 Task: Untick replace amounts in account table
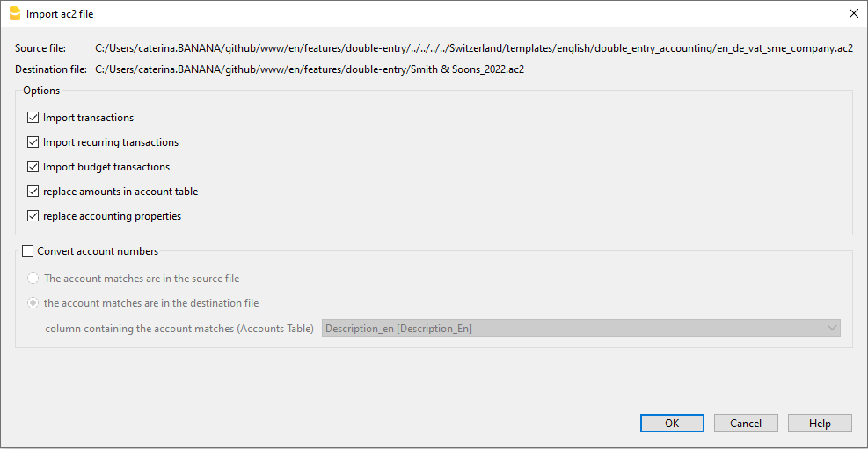[x=33, y=192]
